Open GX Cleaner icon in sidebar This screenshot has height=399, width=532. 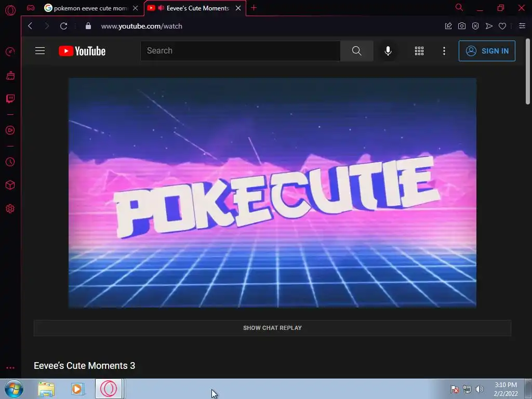pos(10,75)
